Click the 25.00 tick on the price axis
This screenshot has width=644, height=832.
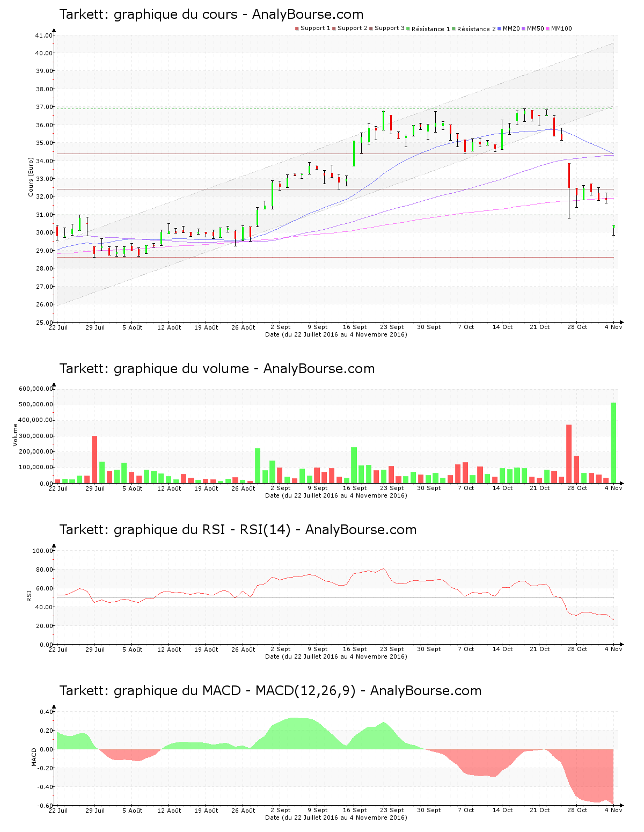[x=44, y=323]
